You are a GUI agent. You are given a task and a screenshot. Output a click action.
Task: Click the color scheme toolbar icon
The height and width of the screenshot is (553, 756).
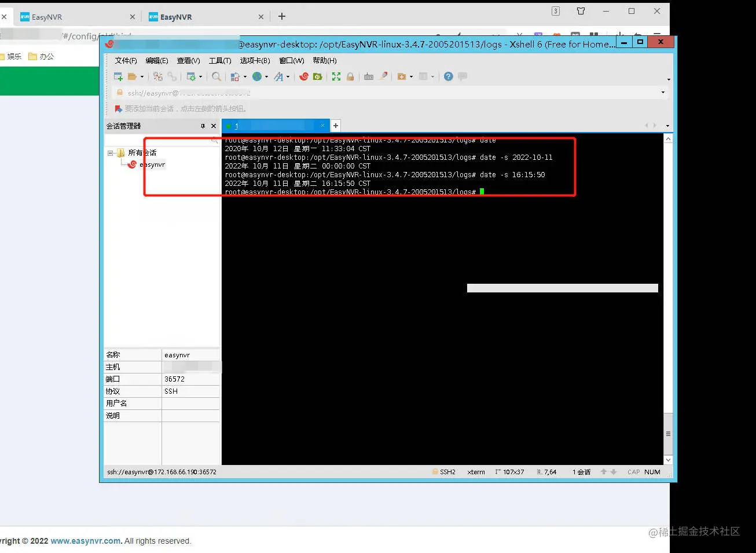coord(235,76)
